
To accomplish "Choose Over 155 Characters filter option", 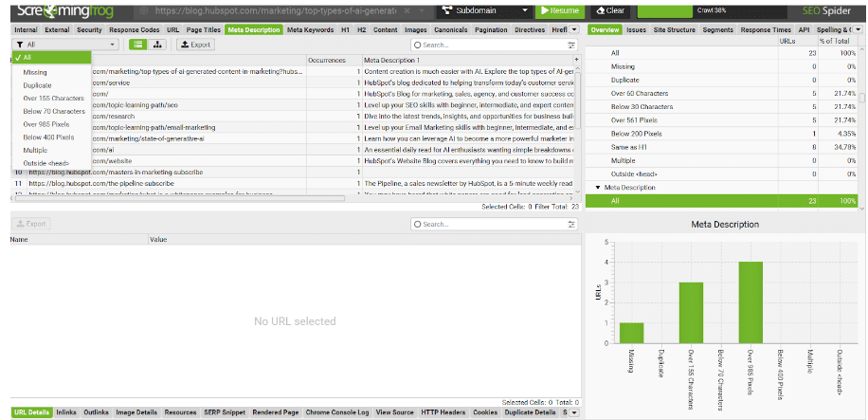I will pos(54,98).
